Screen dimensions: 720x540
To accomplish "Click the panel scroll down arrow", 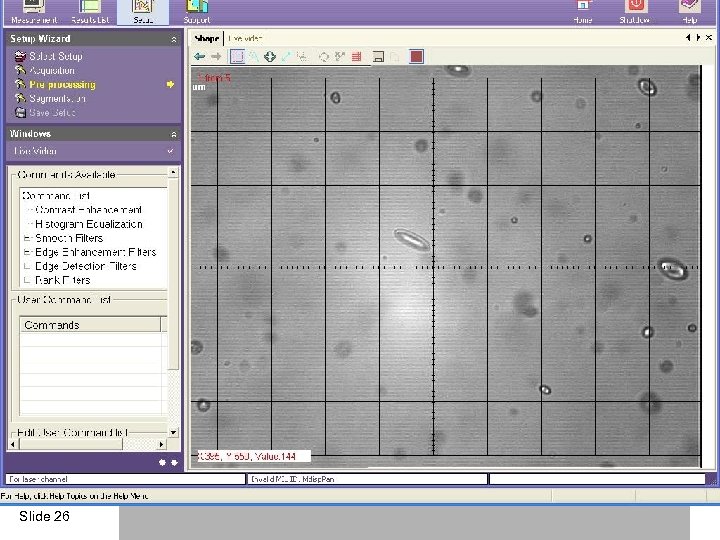I will tap(173, 433).
